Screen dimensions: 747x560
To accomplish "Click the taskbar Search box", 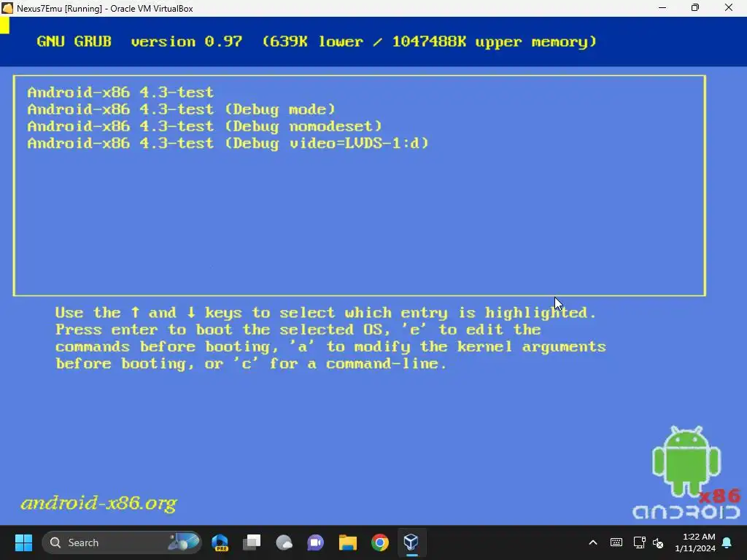I will pos(122,542).
